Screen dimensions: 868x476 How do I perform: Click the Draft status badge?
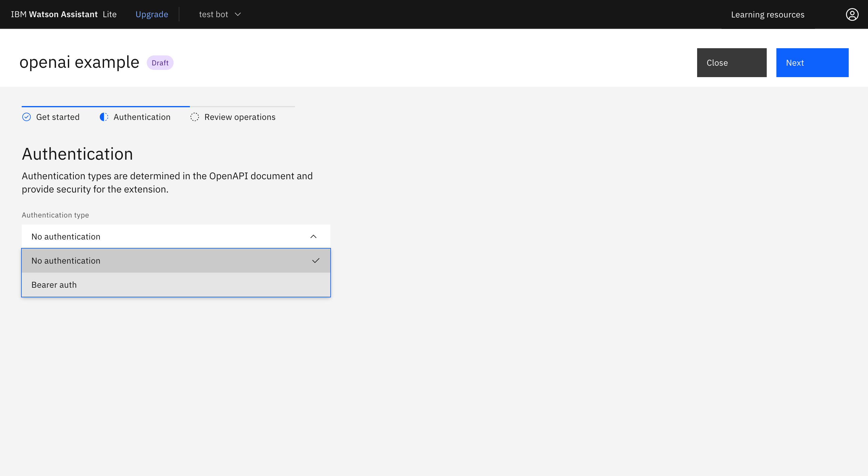click(160, 63)
